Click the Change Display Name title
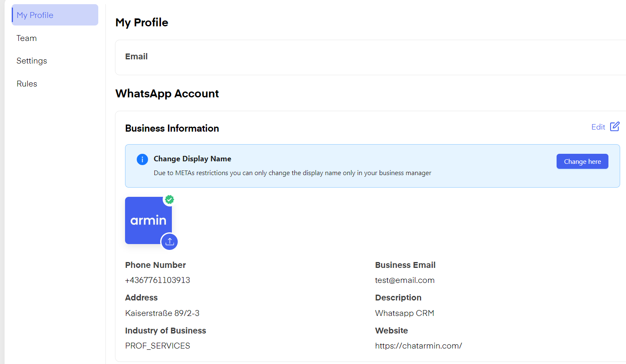The image size is (626, 364). coord(192,159)
